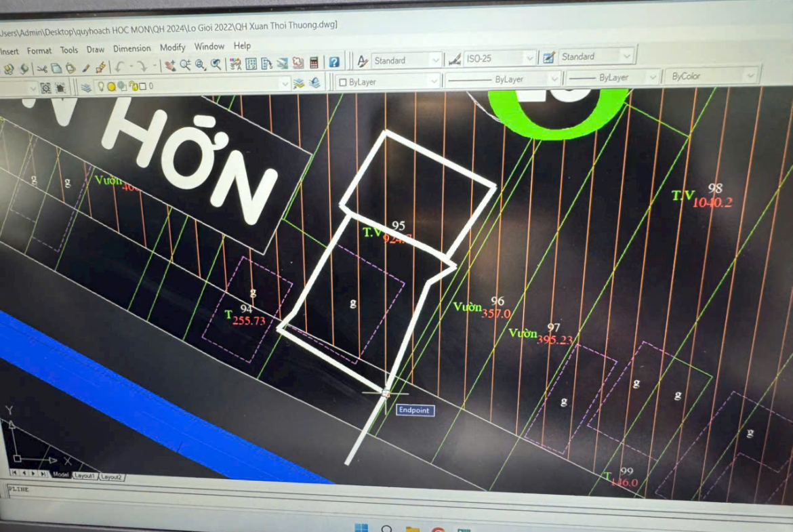This screenshot has height=532, width=793.
Task: Expand the Standard text style dropdown
Action: pyautogui.click(x=435, y=60)
